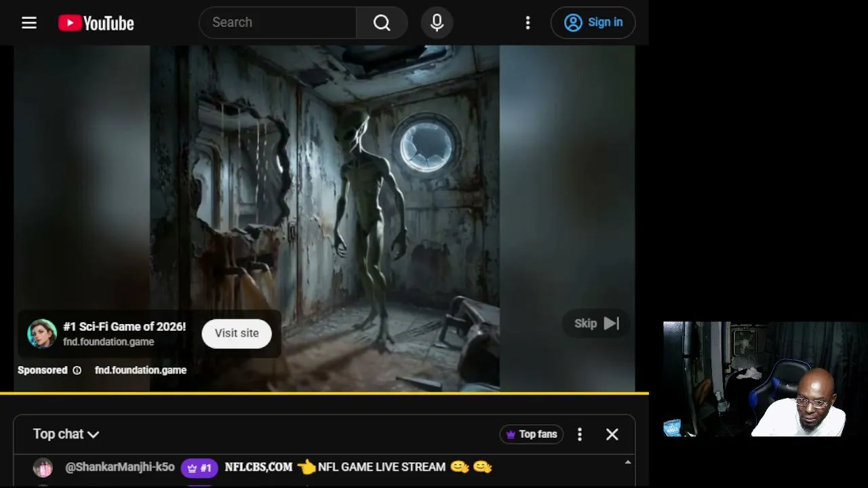868x488 pixels.
Task: Click the purple #1 top fan badge
Action: (x=199, y=468)
